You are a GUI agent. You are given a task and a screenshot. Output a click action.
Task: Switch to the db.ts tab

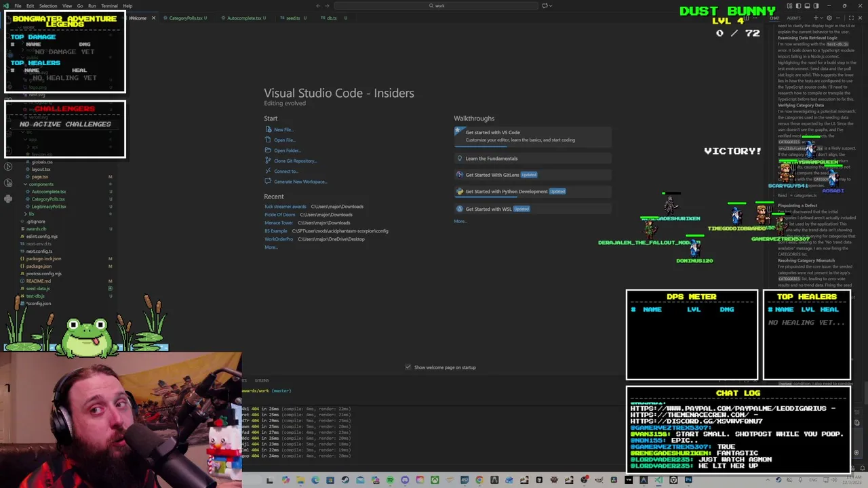331,18
